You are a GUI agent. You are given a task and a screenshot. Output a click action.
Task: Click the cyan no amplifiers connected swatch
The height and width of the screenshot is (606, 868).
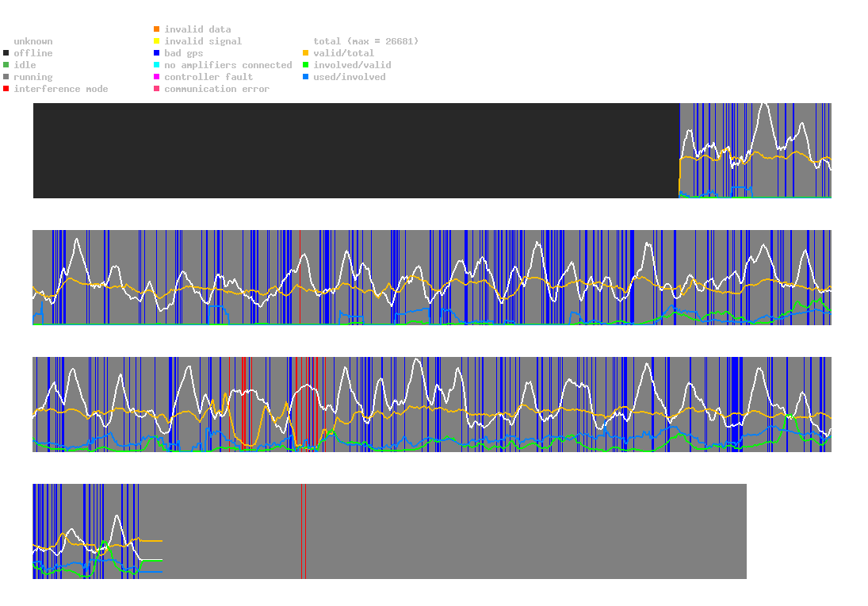[x=157, y=65]
